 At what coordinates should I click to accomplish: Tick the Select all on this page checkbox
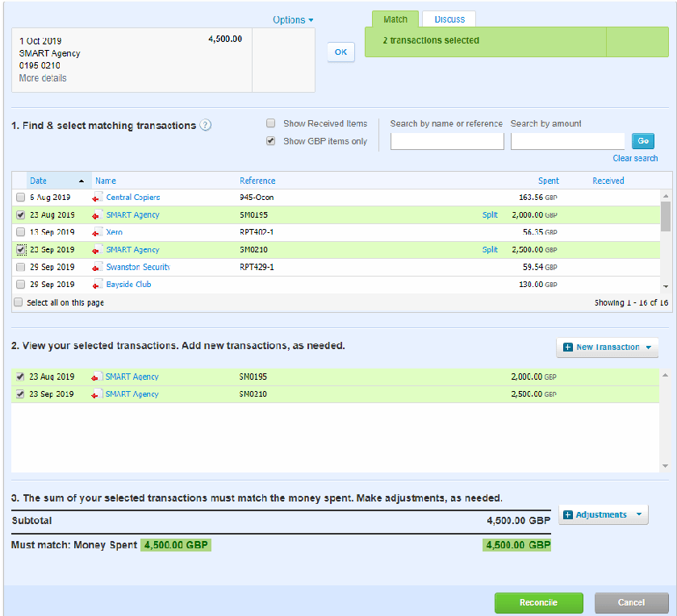[x=19, y=303]
